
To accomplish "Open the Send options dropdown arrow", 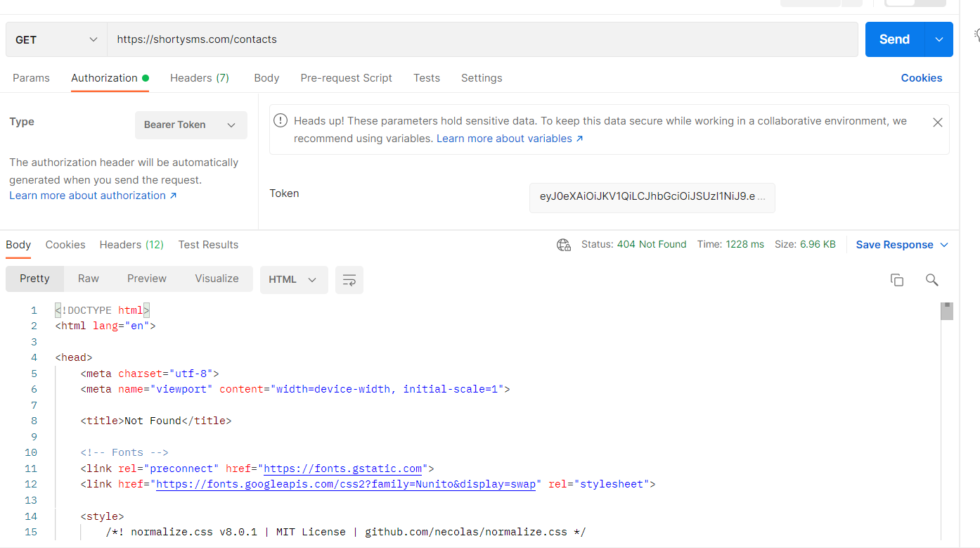I will point(939,39).
